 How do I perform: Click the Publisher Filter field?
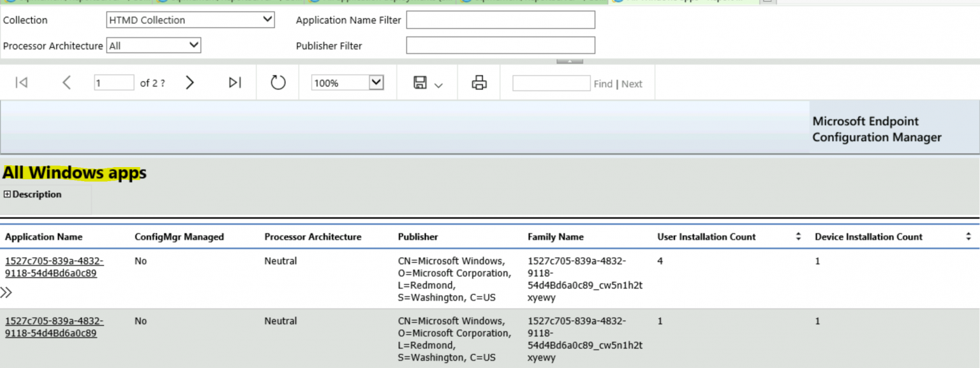[x=500, y=46]
